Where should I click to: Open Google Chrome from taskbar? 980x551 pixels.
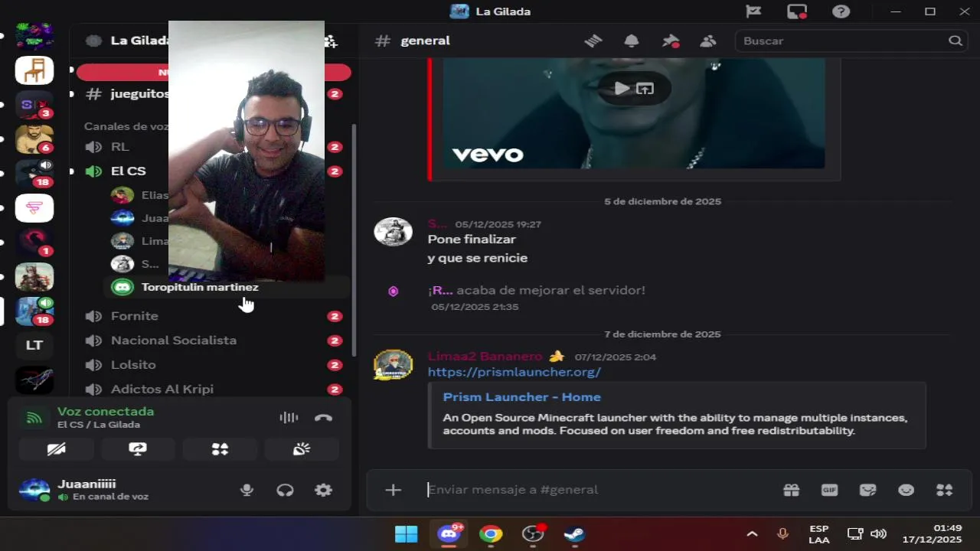pyautogui.click(x=491, y=534)
